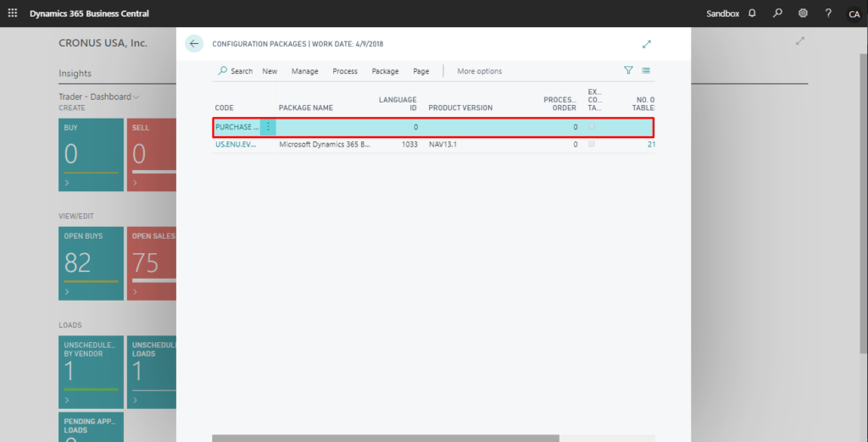Open the OPEN BUYS tile showing 82

(92, 263)
